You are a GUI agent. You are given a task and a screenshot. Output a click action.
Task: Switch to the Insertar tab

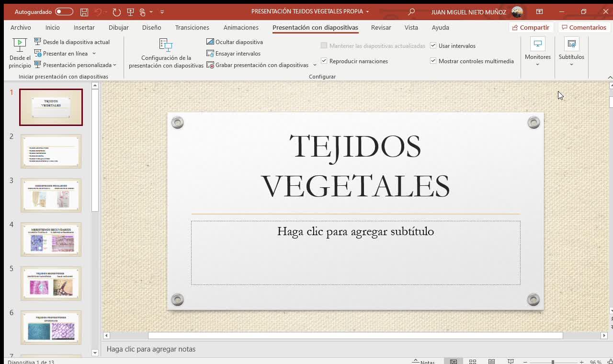coord(84,28)
